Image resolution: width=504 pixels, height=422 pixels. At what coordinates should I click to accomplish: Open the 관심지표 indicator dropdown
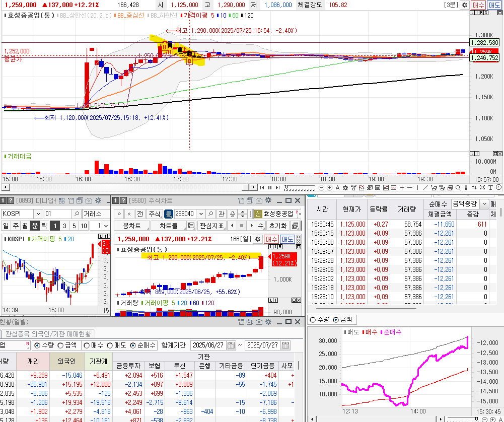coord(211,226)
